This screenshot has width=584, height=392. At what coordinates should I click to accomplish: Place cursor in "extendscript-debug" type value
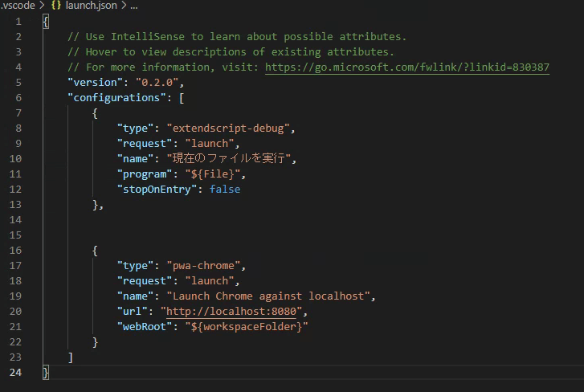coord(231,129)
